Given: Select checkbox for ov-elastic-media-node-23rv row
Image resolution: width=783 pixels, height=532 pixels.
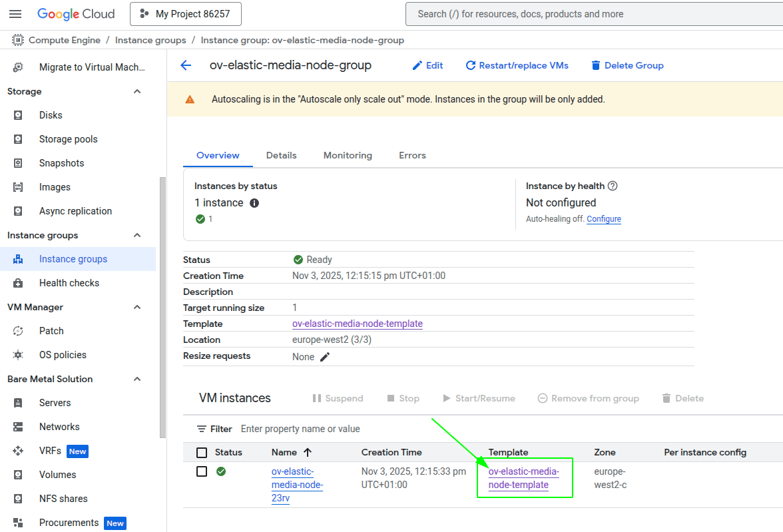Looking at the screenshot, I should (x=202, y=471).
